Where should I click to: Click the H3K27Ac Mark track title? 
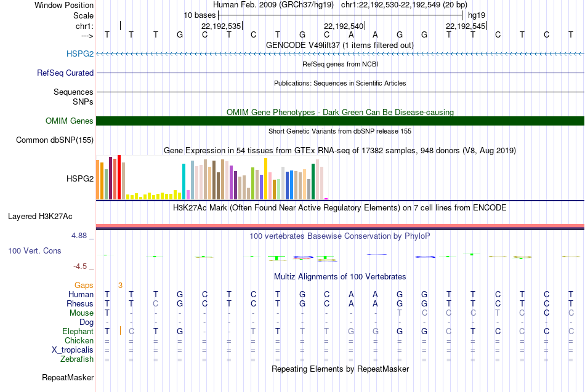click(x=340, y=207)
